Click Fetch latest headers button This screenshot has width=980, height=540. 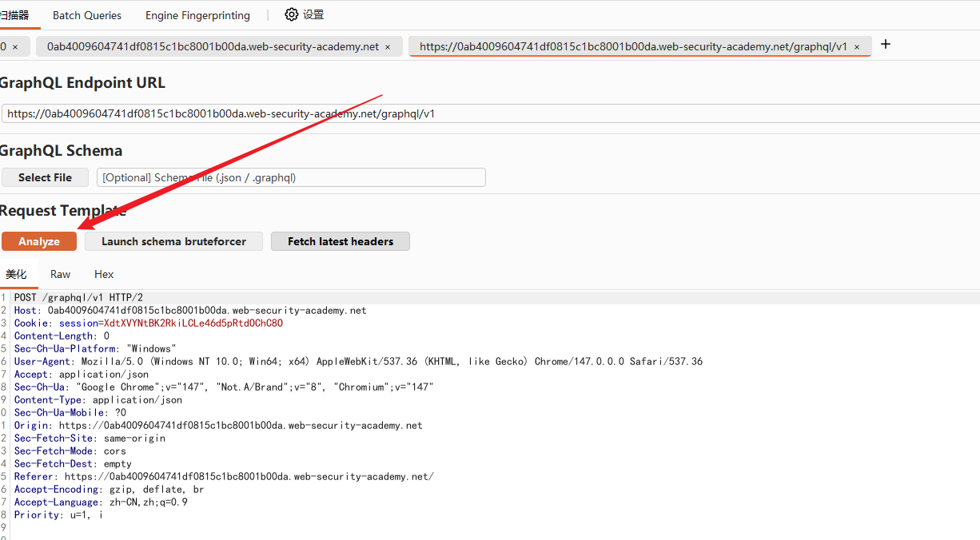(341, 241)
